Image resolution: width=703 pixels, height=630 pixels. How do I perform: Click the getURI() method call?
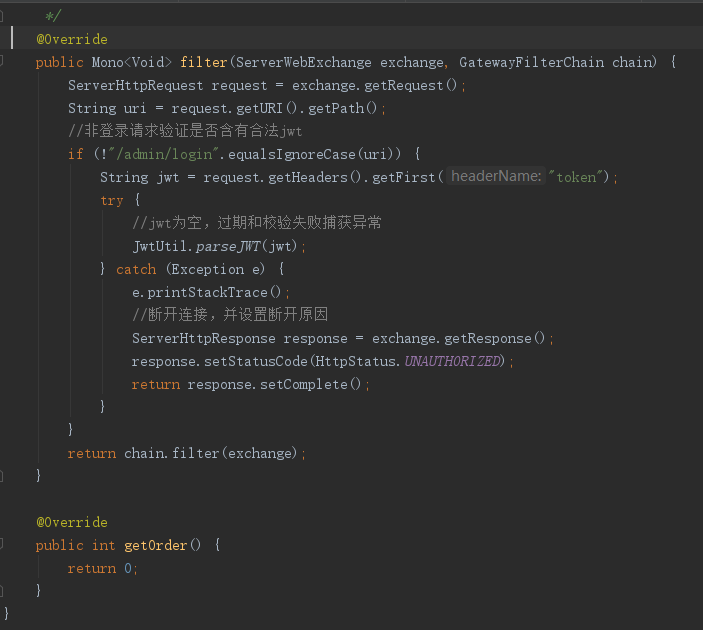267,109
